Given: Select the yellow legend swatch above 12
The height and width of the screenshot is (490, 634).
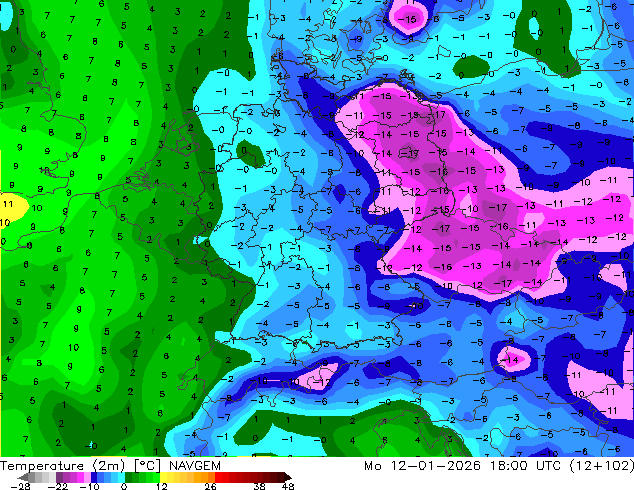Looking at the screenshot, I should pos(163,477).
